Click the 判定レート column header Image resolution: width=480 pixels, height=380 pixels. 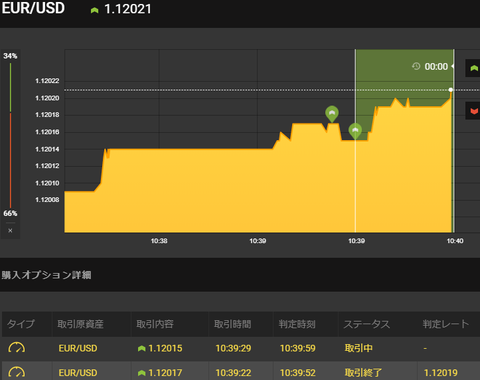pyautogui.click(x=446, y=324)
